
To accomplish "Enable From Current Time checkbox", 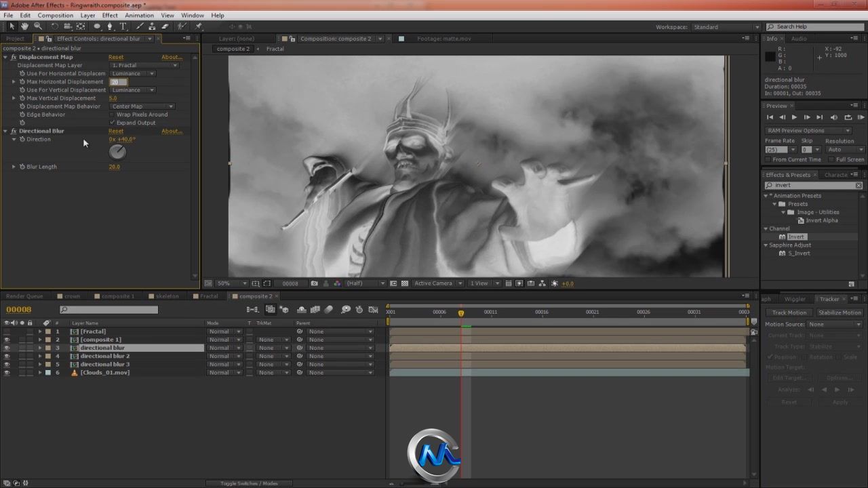I will point(768,159).
